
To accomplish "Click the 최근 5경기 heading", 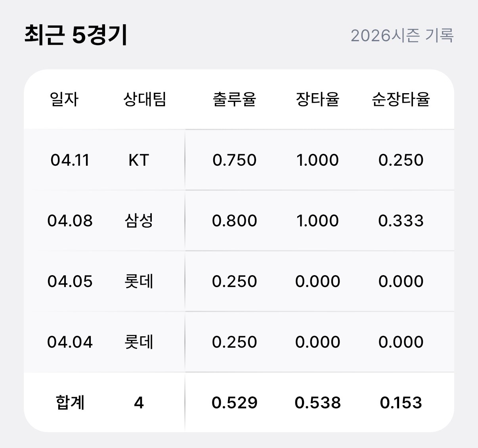I will 76,35.
